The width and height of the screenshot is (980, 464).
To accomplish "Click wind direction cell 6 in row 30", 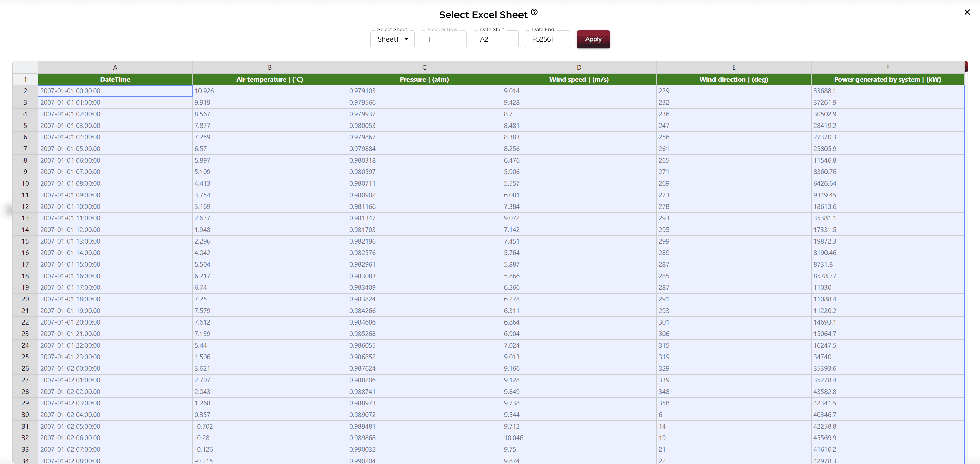I will 734,415.
